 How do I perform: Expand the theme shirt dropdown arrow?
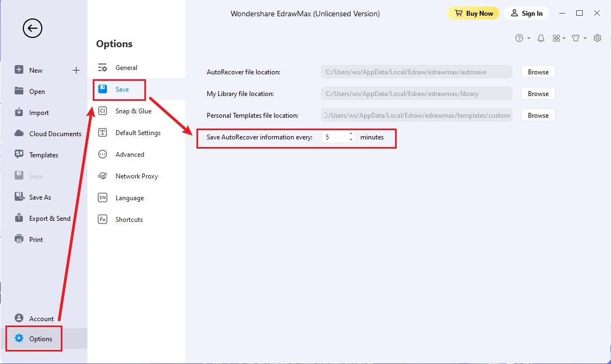[585, 38]
